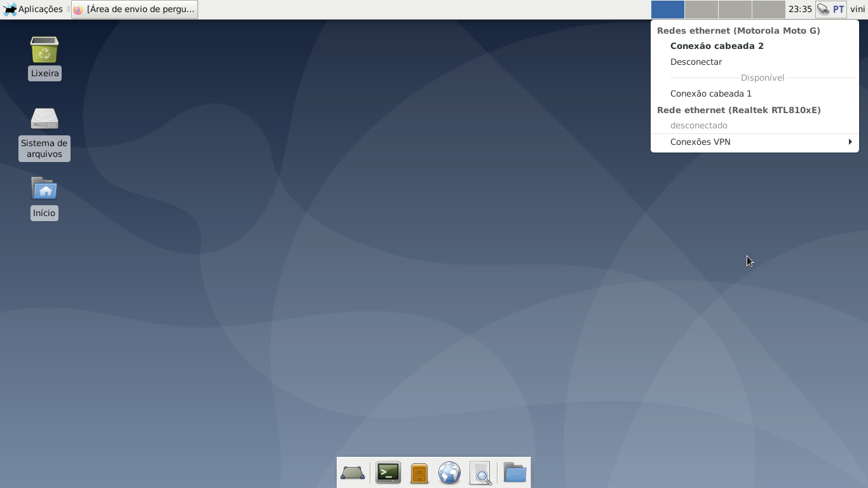Open the file manager cabinet dock icon
868x488 pixels.
(x=419, y=473)
